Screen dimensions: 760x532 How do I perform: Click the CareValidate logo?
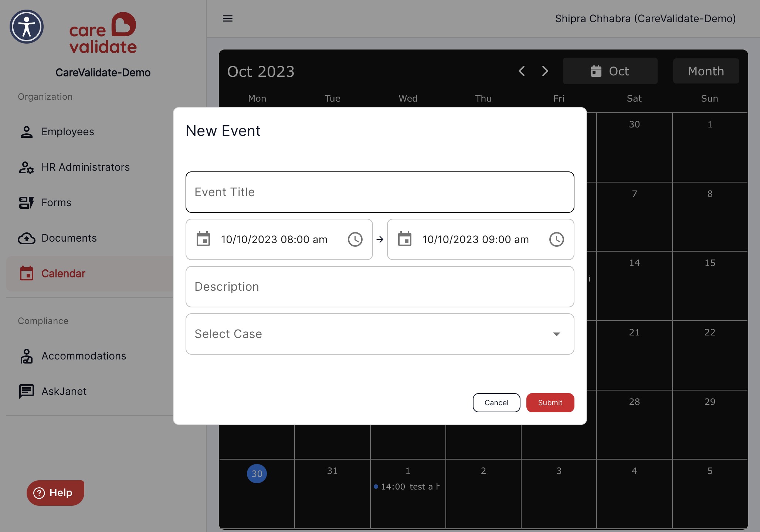[x=103, y=33]
